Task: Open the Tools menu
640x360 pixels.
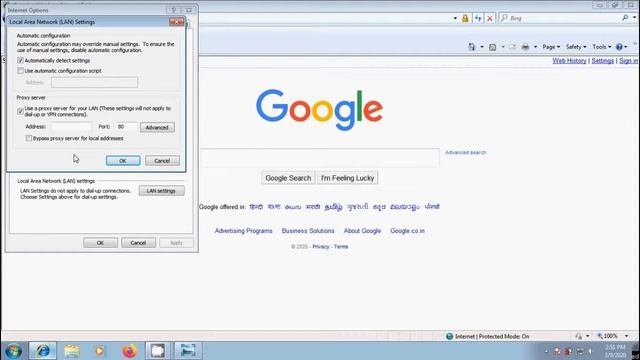Action: tap(602, 47)
